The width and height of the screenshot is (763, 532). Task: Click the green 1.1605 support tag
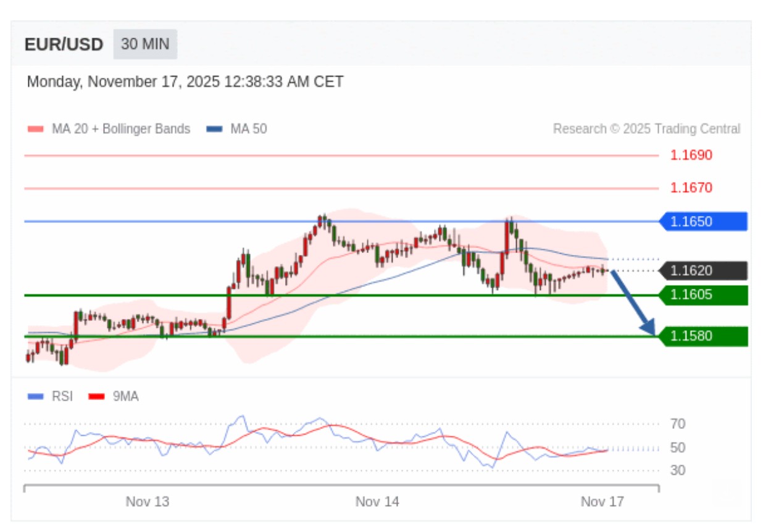pos(703,295)
